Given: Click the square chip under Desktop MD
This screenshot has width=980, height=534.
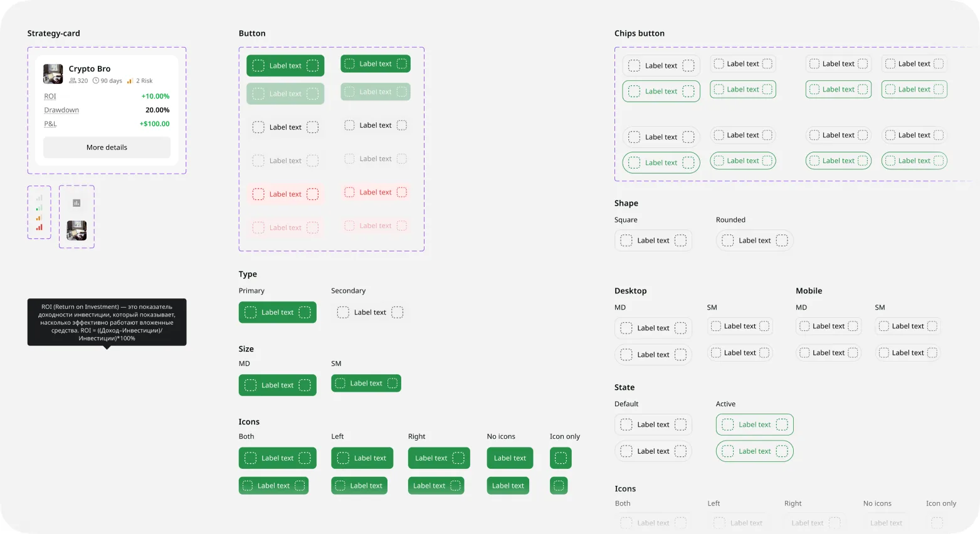Looking at the screenshot, I should click(653, 328).
